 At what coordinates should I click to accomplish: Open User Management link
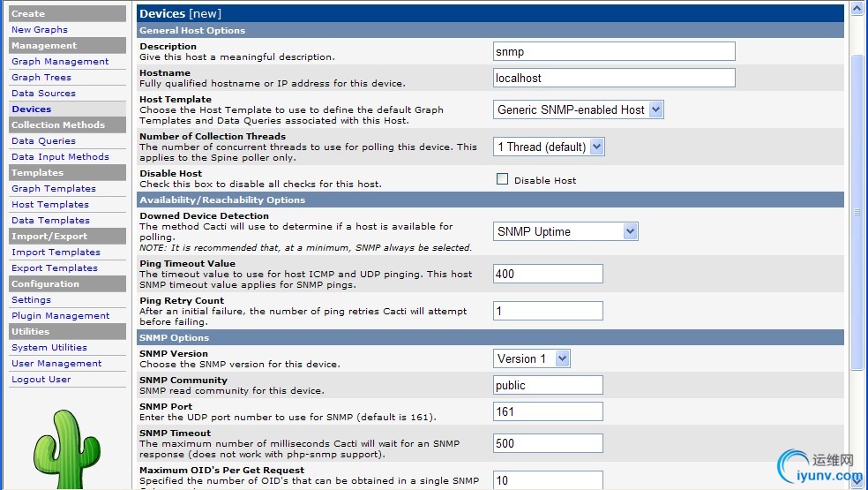coord(56,363)
